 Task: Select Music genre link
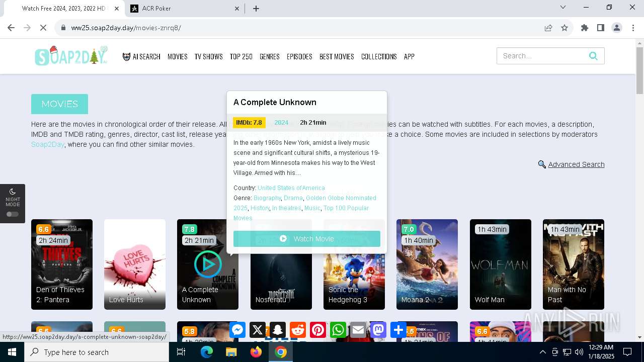(312, 208)
